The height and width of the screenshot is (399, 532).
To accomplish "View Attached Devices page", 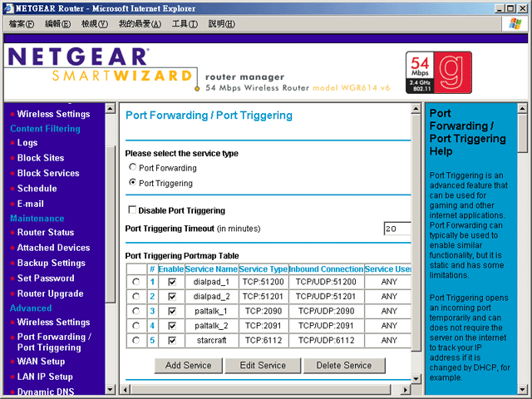I will 53,248.
